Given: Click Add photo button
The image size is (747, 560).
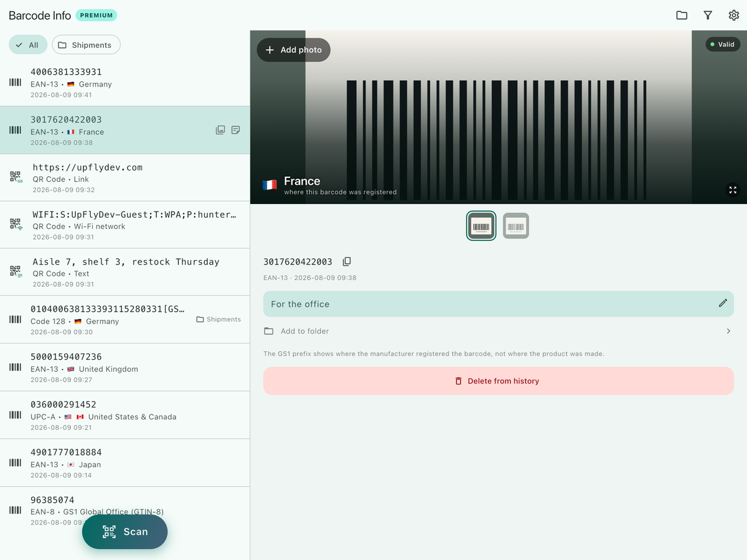Looking at the screenshot, I should (294, 50).
